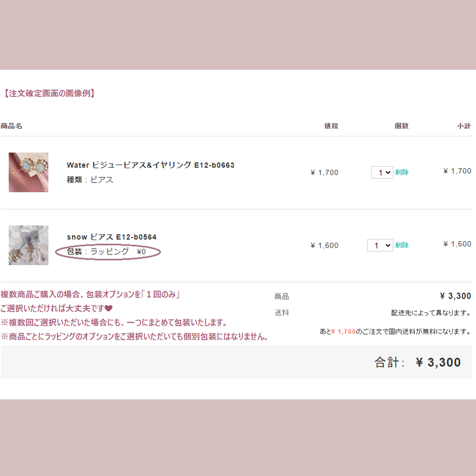
Task: Click the 配送先によって異なります shipping note
Action: pyautogui.click(x=431, y=313)
